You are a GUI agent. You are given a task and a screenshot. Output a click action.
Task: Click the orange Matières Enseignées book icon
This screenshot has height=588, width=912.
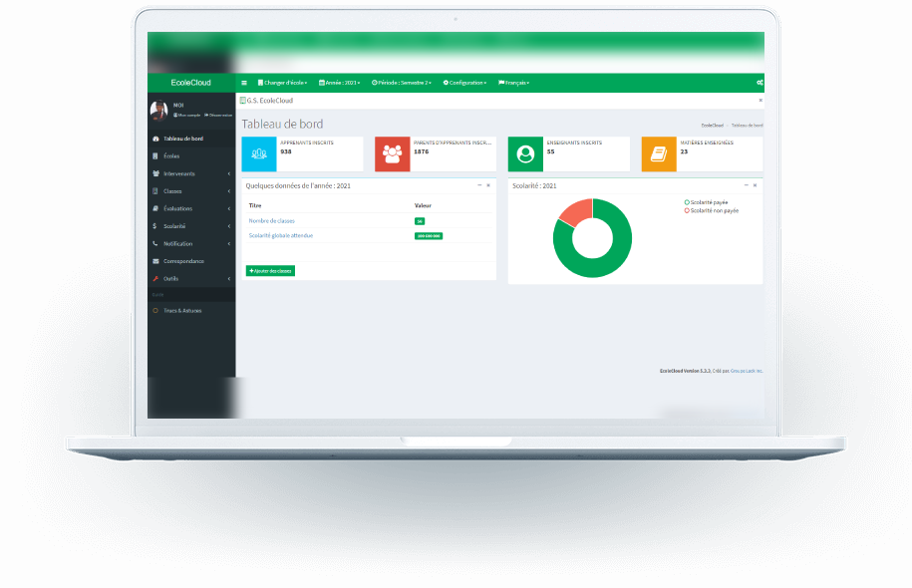[658, 154]
